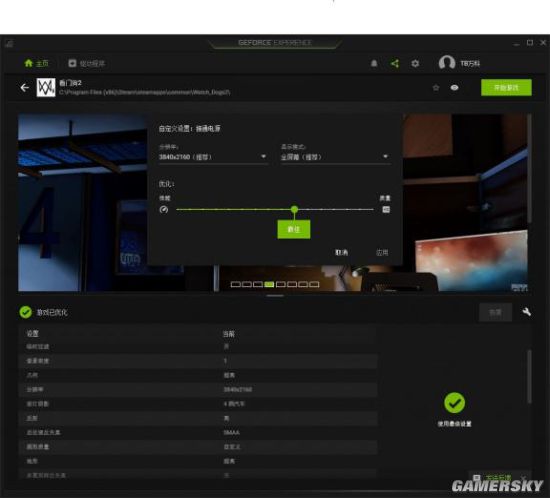550x498 pixels.
Task: Open custom settings wrench icon
Action: coord(526,311)
